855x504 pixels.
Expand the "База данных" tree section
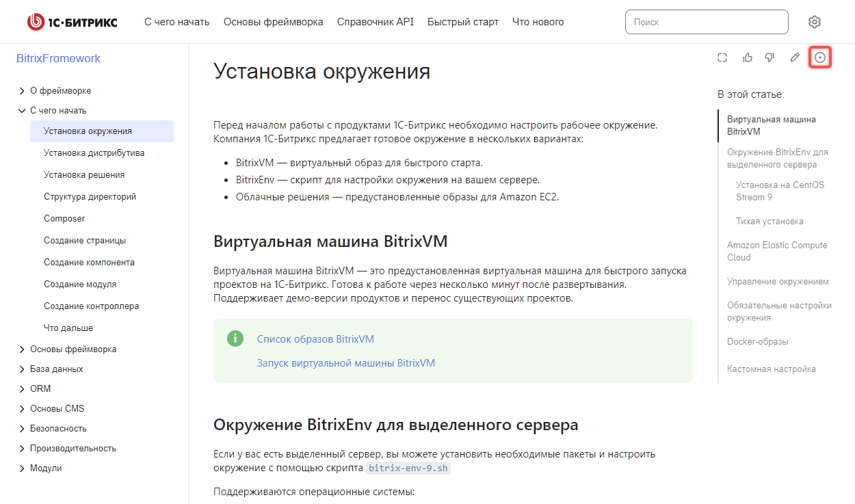(x=22, y=369)
